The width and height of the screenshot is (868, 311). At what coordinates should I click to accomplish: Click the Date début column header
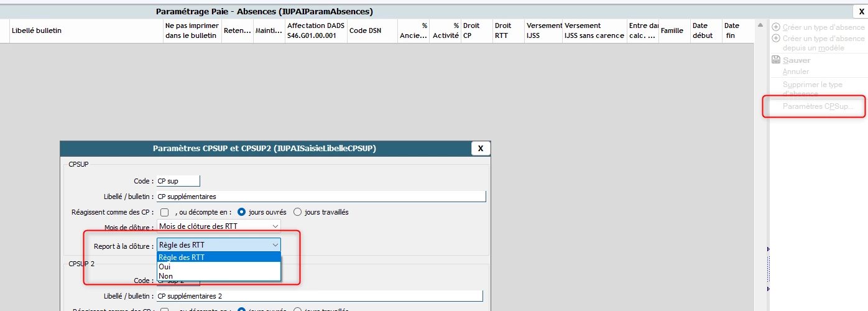pos(706,30)
